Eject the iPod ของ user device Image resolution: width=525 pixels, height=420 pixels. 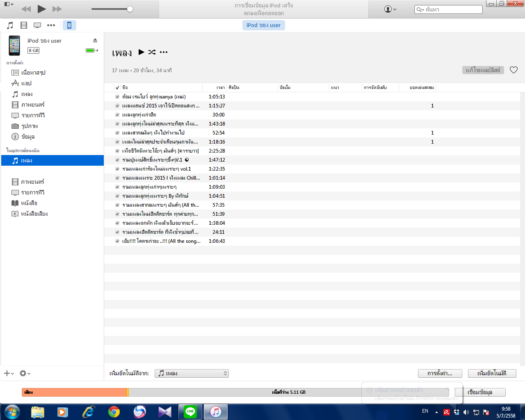point(95,40)
